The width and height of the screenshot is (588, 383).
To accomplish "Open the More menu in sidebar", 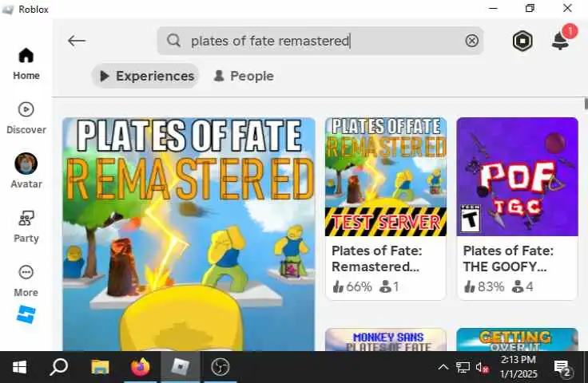I will pyautogui.click(x=26, y=281).
